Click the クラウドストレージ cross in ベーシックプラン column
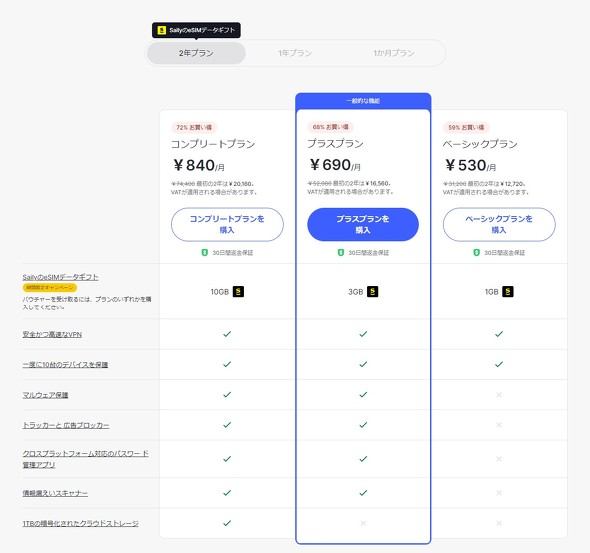 [x=499, y=523]
